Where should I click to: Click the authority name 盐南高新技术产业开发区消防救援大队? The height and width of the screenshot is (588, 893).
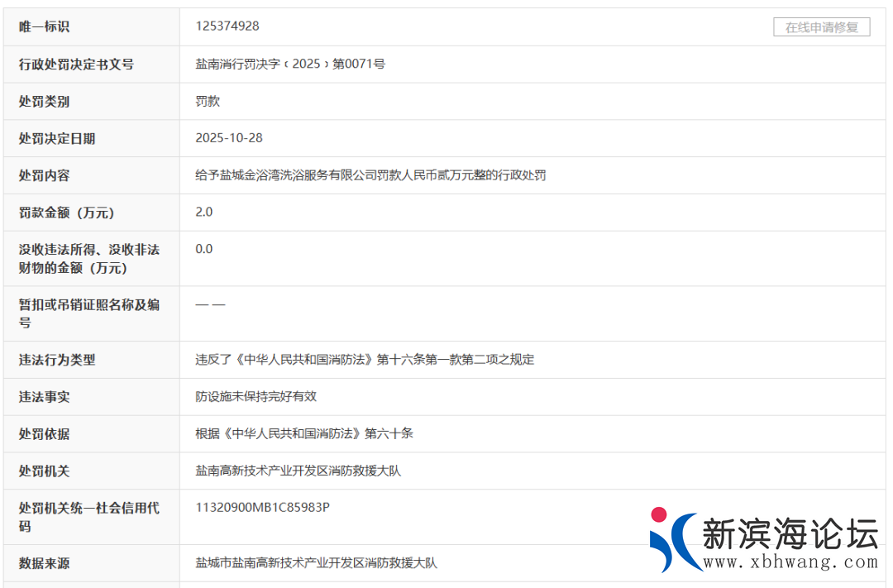click(298, 471)
